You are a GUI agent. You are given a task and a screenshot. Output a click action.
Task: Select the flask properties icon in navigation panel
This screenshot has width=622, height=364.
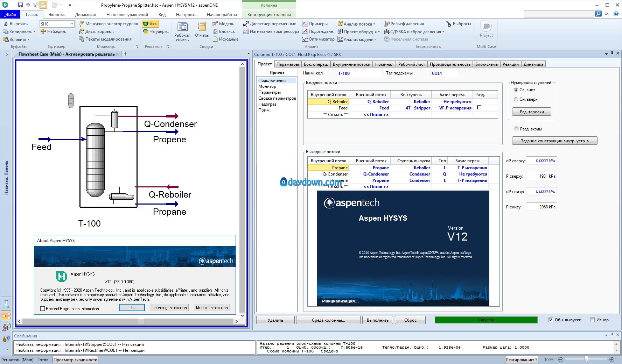pyautogui.click(x=6, y=304)
